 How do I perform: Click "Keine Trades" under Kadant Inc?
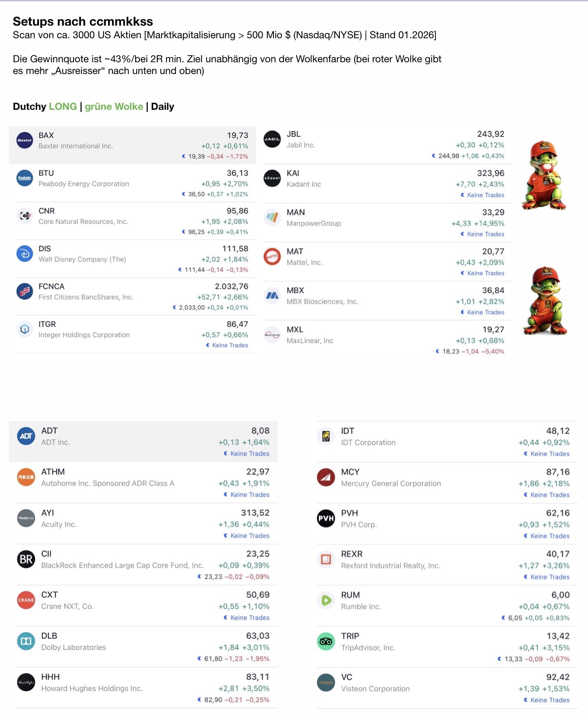[485, 195]
